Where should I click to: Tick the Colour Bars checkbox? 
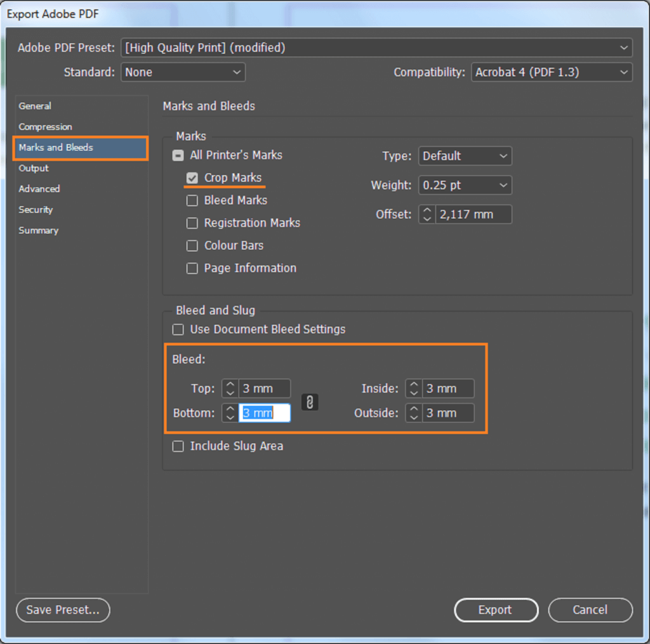point(192,246)
